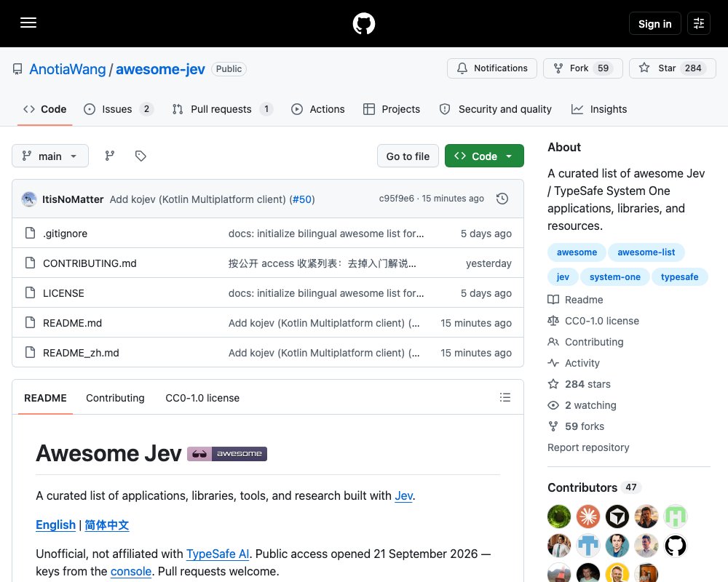Click the Sign in button

coord(654,23)
